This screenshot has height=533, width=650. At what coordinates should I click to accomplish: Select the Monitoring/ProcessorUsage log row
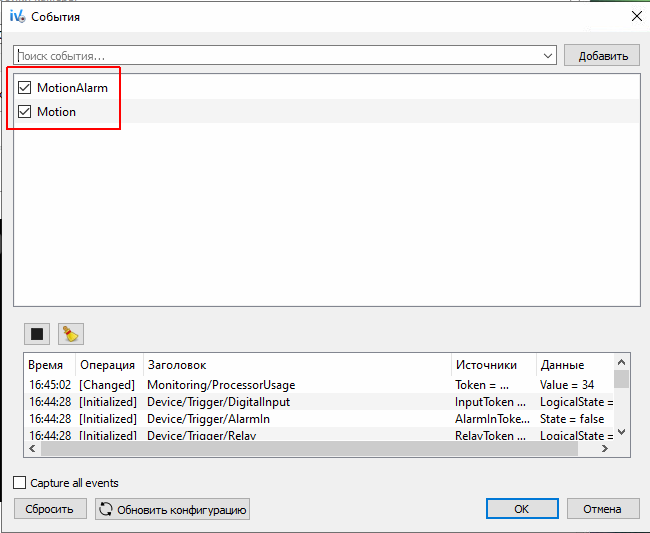(x=319, y=385)
